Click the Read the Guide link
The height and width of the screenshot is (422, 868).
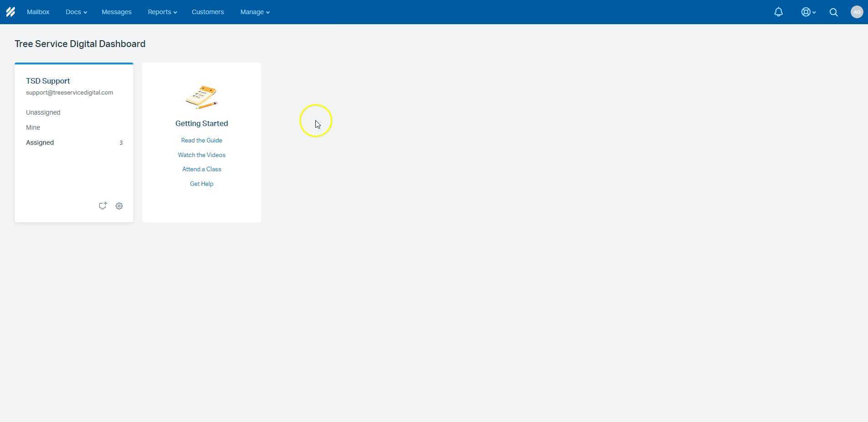point(201,140)
